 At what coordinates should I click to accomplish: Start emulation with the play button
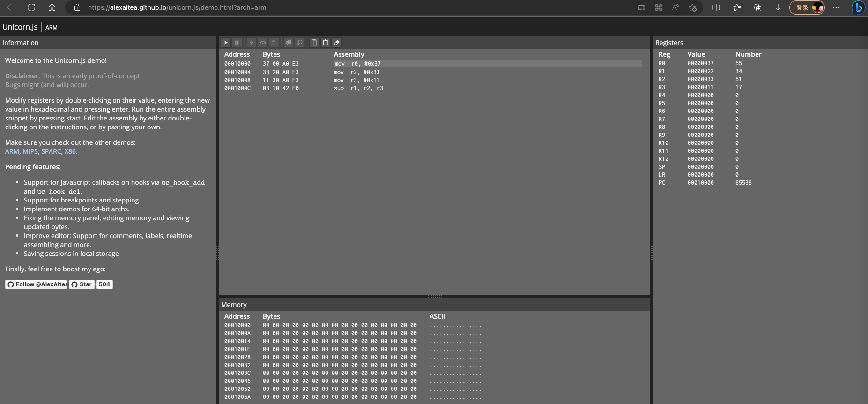tap(226, 43)
